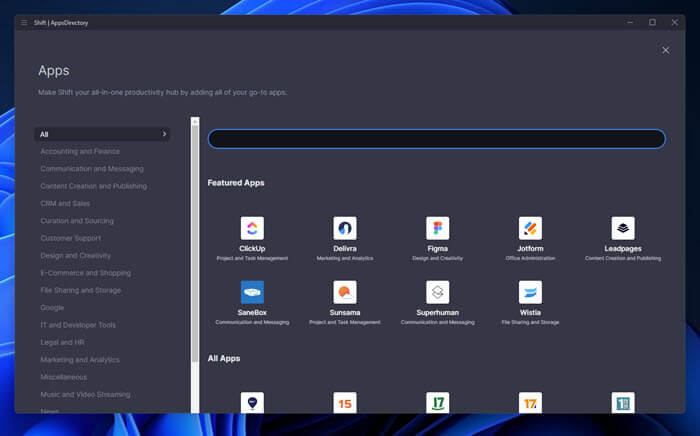Maximize the Shift window
Viewport: 700px width, 436px height.
[652, 22]
